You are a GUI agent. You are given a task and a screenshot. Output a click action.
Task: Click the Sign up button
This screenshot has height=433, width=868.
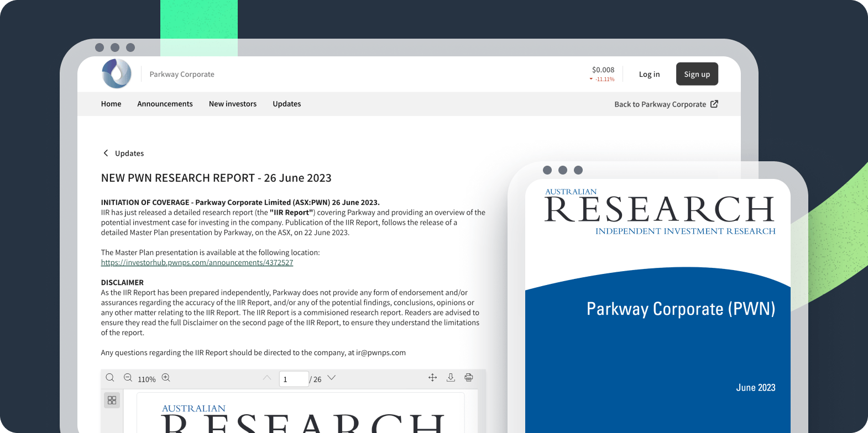[x=697, y=74]
